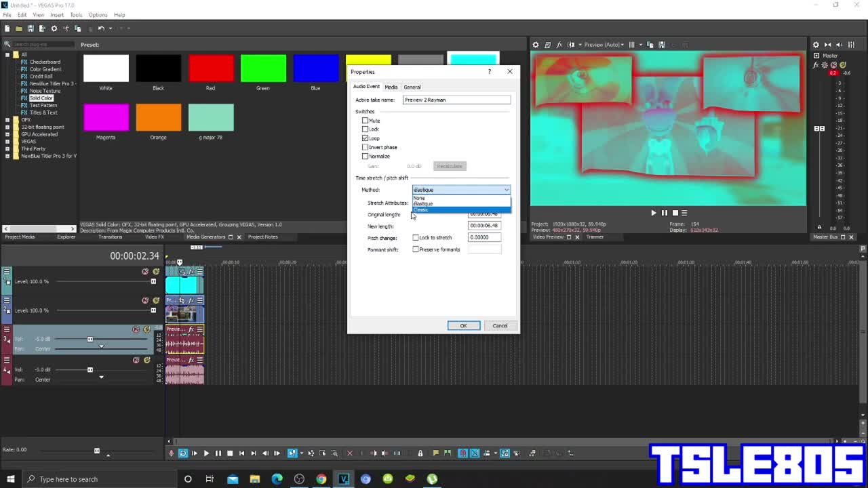
Task: Open preview Project Video Properties gear icon
Action: pos(535,45)
